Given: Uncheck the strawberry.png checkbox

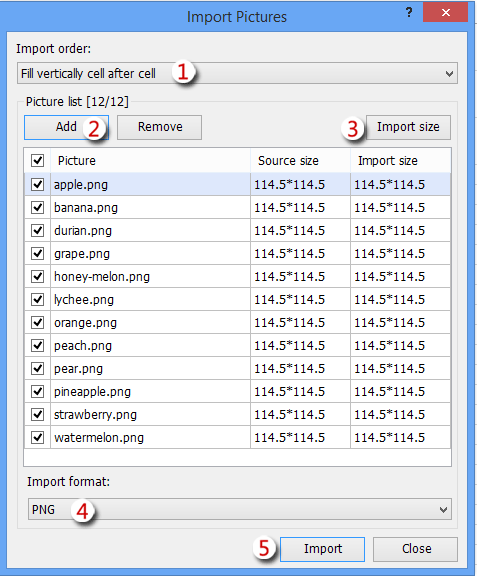Looking at the screenshot, I should coord(37,414).
